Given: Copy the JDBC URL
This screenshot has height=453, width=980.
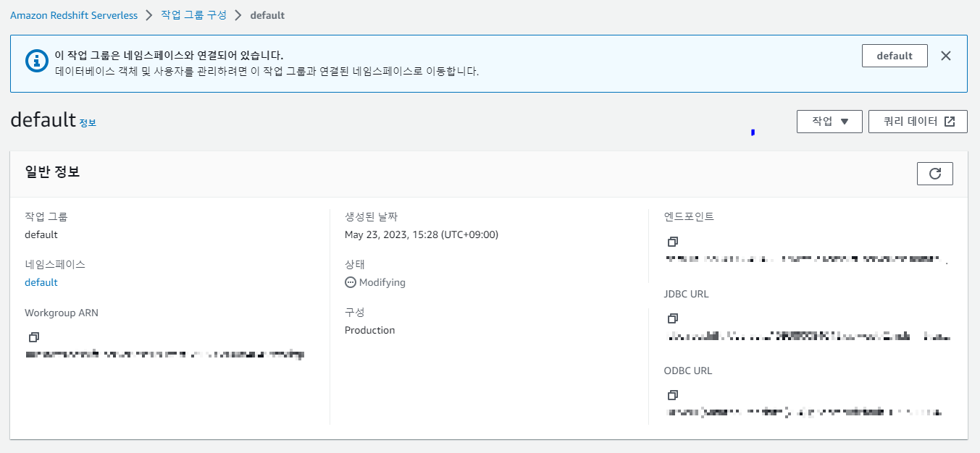Looking at the screenshot, I should click(x=673, y=318).
